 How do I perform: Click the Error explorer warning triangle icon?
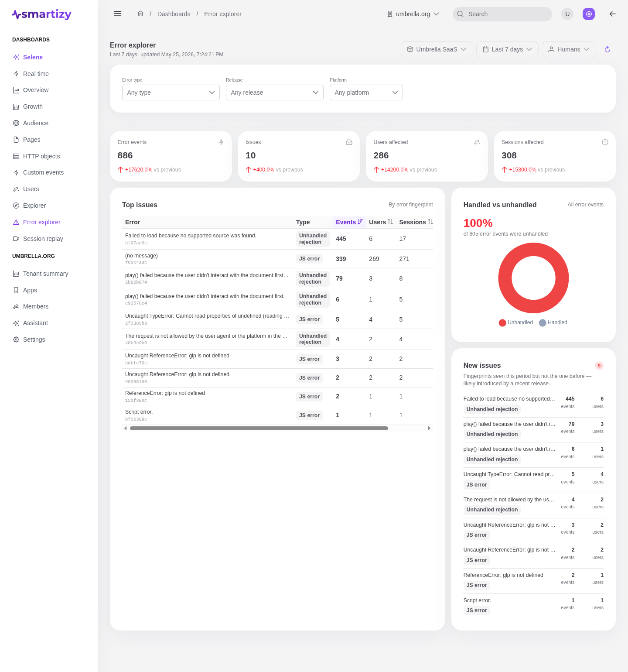tap(16, 222)
